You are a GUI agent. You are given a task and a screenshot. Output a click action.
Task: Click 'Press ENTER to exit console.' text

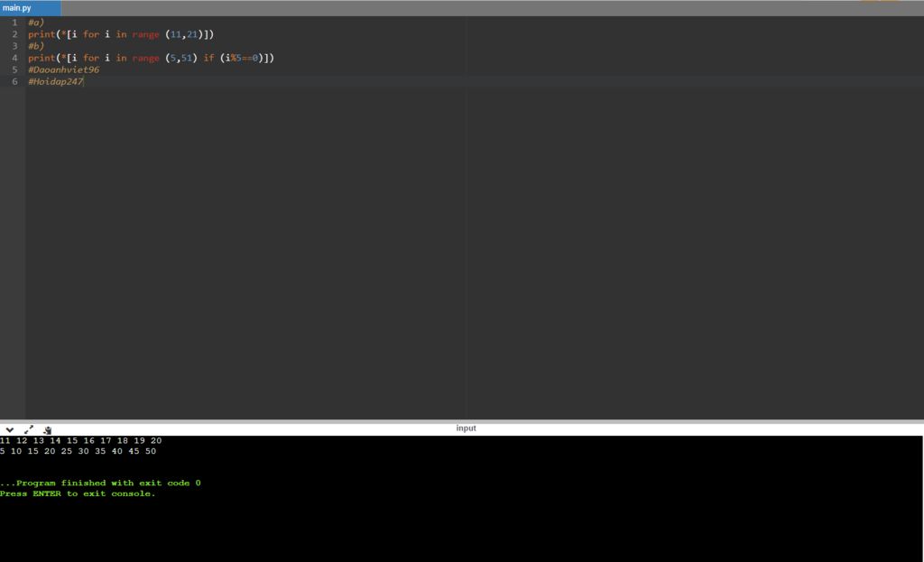click(78, 493)
